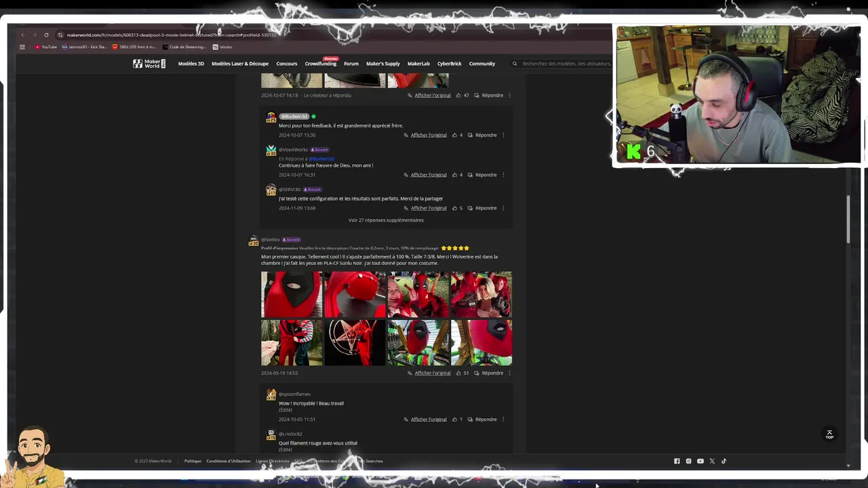Like the comment with 47 likes

coord(458,96)
